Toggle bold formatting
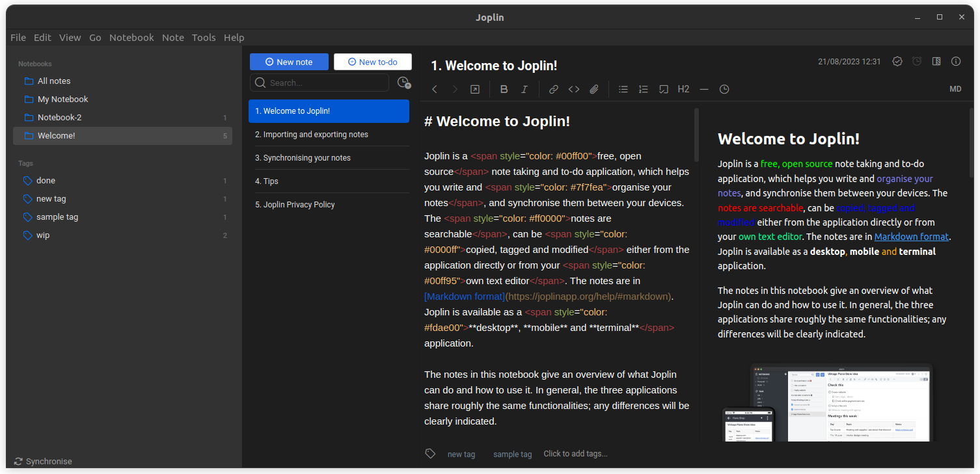 (504, 89)
